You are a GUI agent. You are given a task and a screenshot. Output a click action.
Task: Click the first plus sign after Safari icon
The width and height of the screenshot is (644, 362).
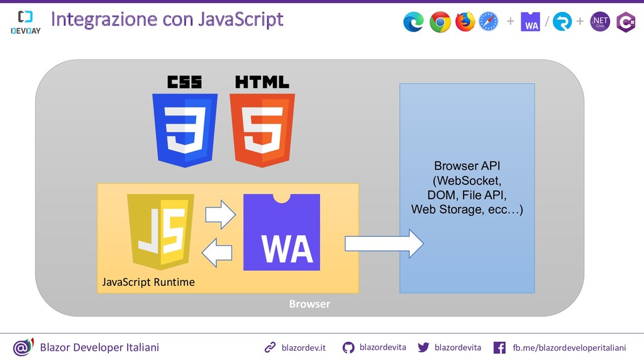pos(510,21)
